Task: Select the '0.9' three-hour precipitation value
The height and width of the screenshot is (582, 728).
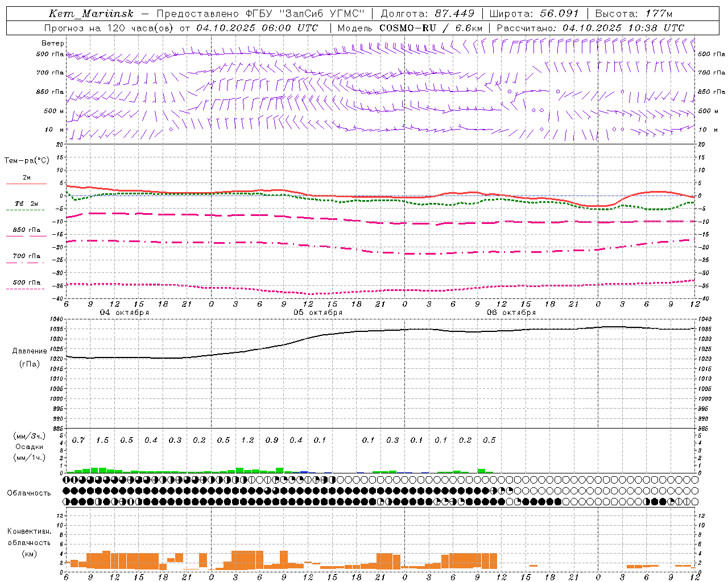Action: click(x=272, y=440)
